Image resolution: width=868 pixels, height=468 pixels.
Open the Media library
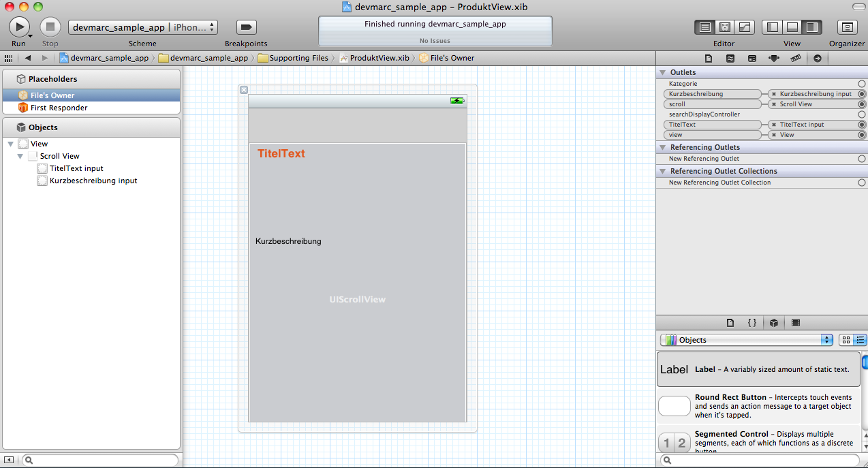795,323
